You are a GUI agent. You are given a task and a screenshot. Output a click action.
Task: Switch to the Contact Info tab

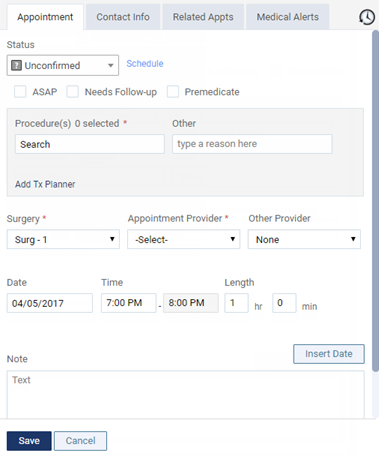point(123,17)
